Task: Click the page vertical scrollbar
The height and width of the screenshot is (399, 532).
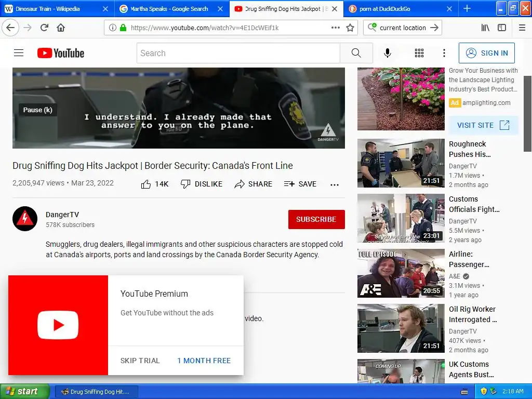Action: [x=527, y=114]
